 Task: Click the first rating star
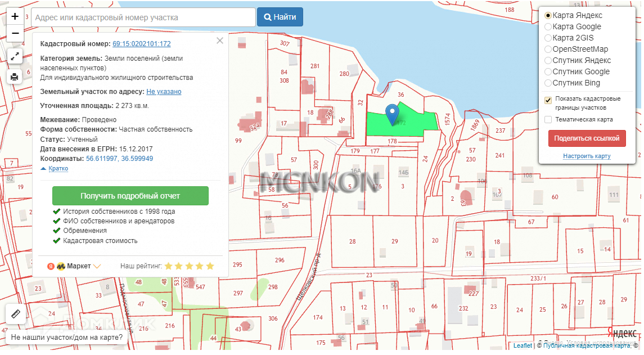pos(168,266)
